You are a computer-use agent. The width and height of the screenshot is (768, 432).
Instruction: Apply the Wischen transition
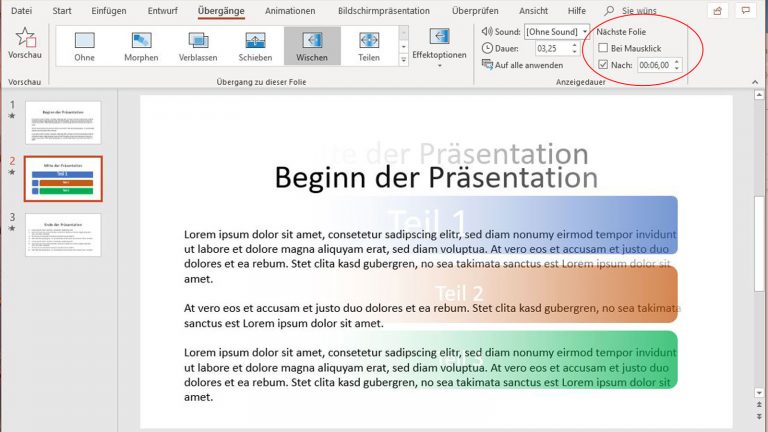tap(312, 45)
